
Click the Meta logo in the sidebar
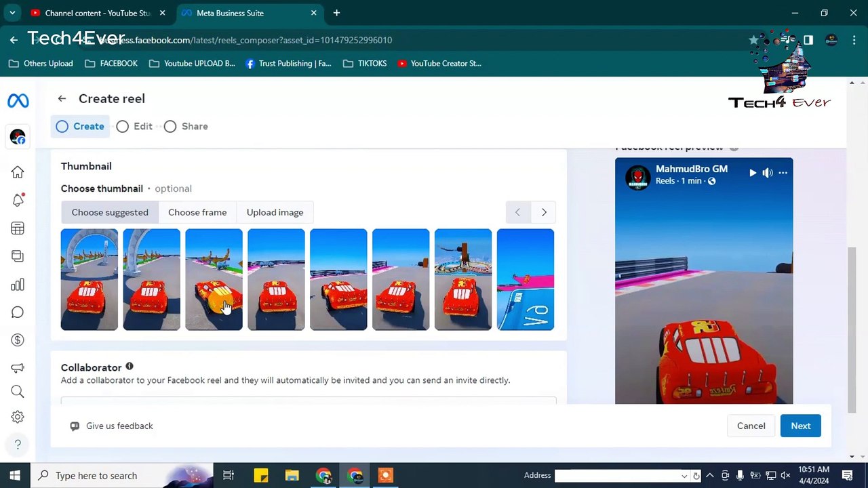click(x=18, y=101)
